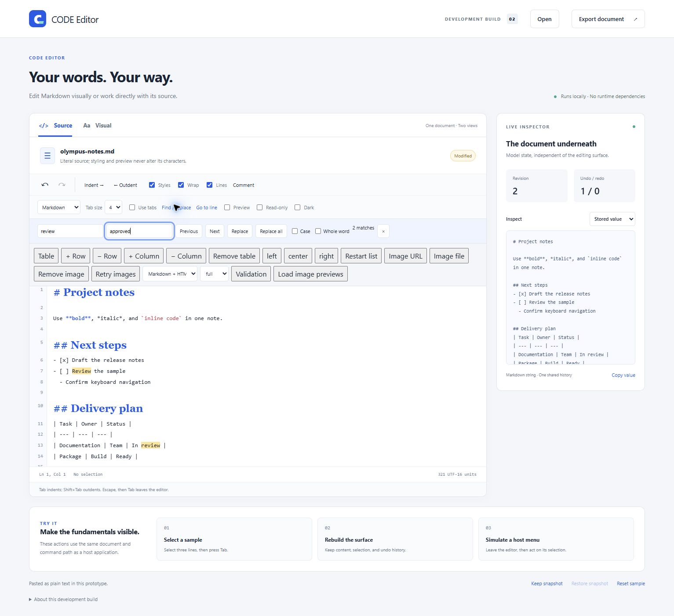The image size is (674, 616).
Task: Click the Previous match button
Action: pyautogui.click(x=189, y=231)
